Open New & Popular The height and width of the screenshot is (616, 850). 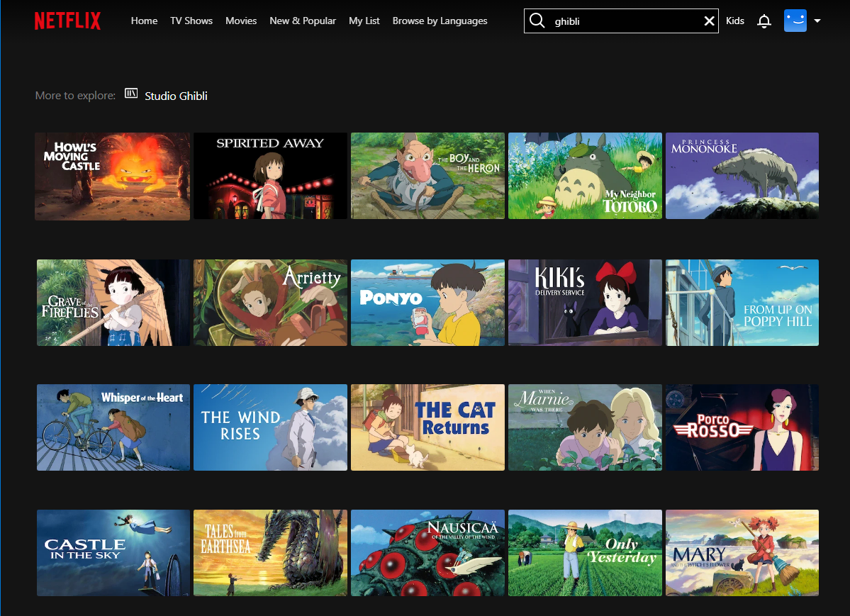(x=303, y=21)
